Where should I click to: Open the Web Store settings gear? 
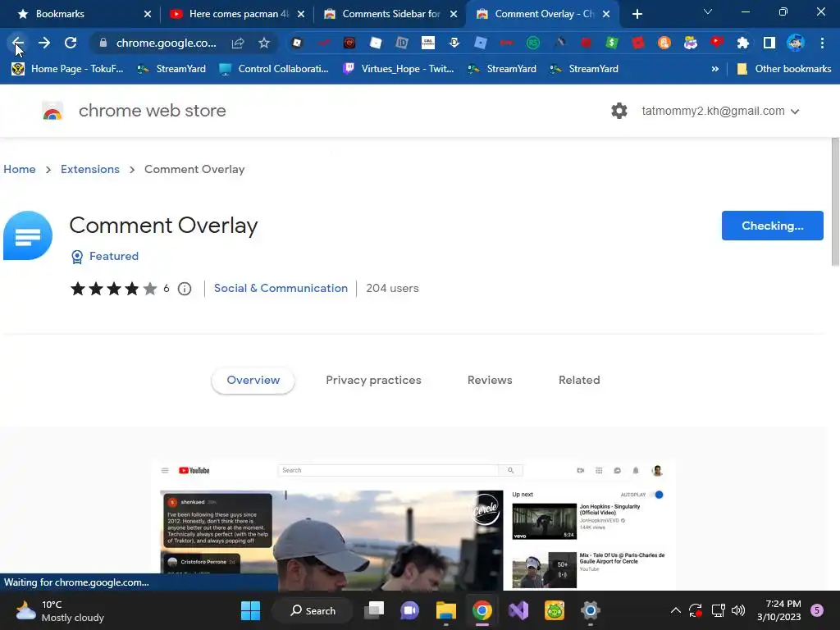[619, 111]
